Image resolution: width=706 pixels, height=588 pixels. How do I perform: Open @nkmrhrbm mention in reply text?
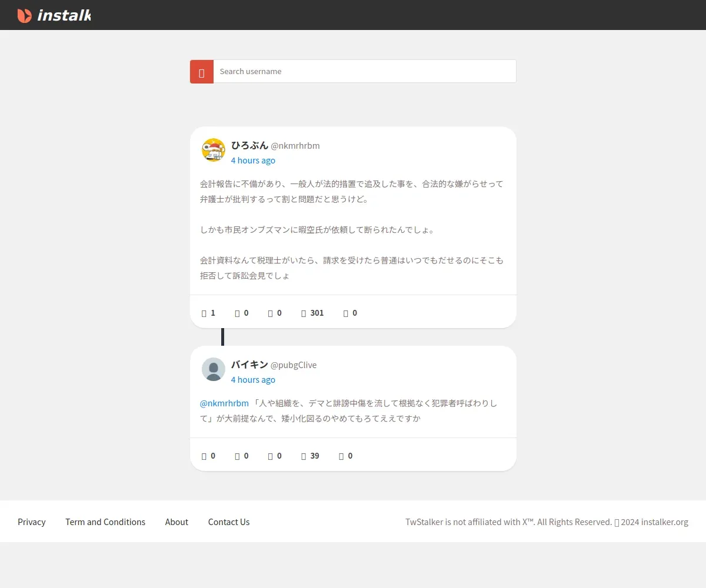(x=224, y=403)
